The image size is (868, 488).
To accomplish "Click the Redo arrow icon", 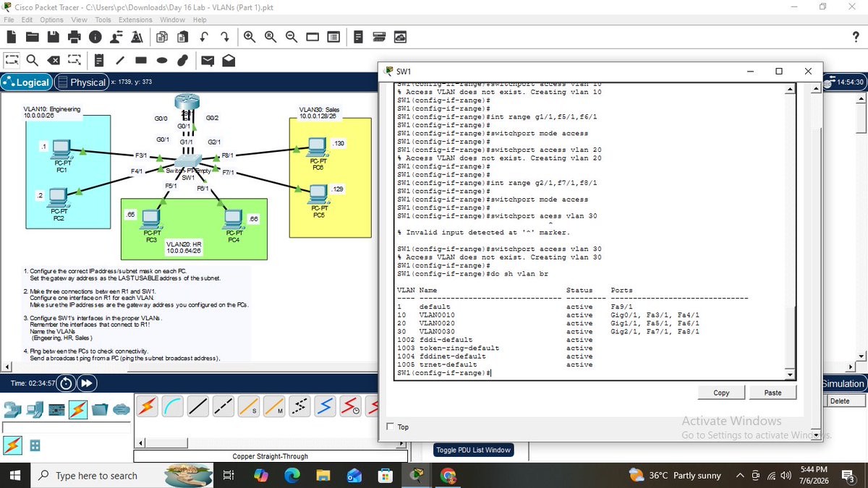I will [225, 36].
